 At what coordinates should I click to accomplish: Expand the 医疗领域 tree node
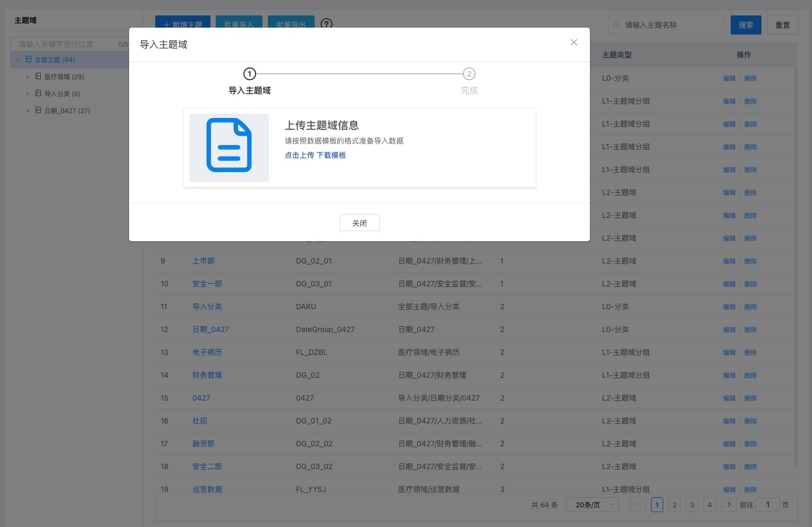28,77
